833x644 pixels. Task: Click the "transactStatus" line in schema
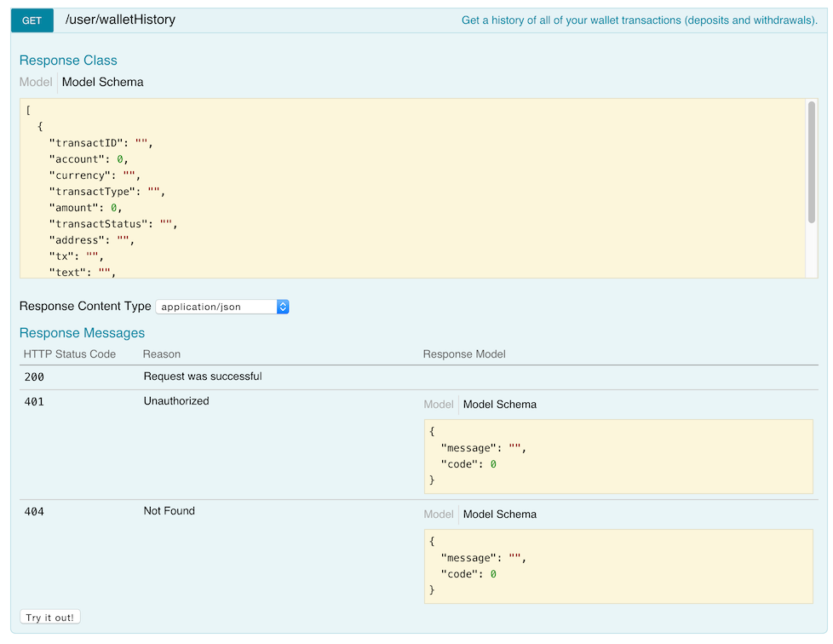click(113, 224)
